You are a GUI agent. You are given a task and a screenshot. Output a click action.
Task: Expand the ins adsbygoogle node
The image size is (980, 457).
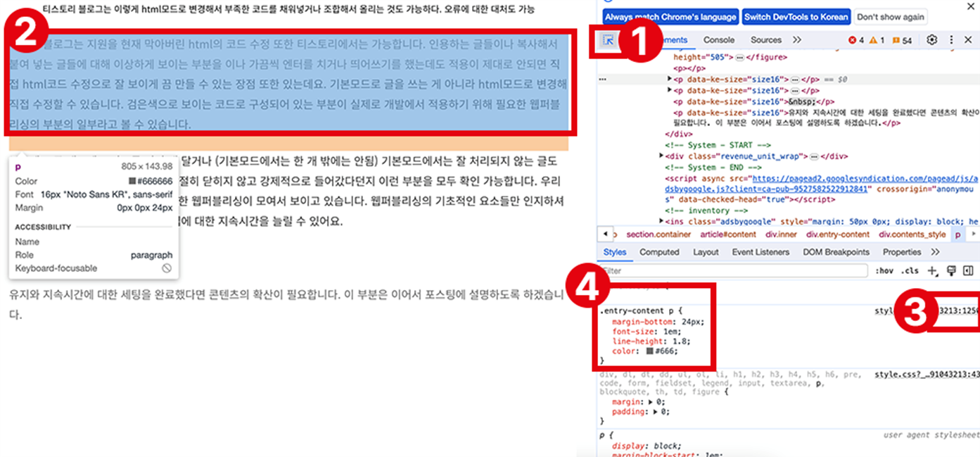point(661,221)
